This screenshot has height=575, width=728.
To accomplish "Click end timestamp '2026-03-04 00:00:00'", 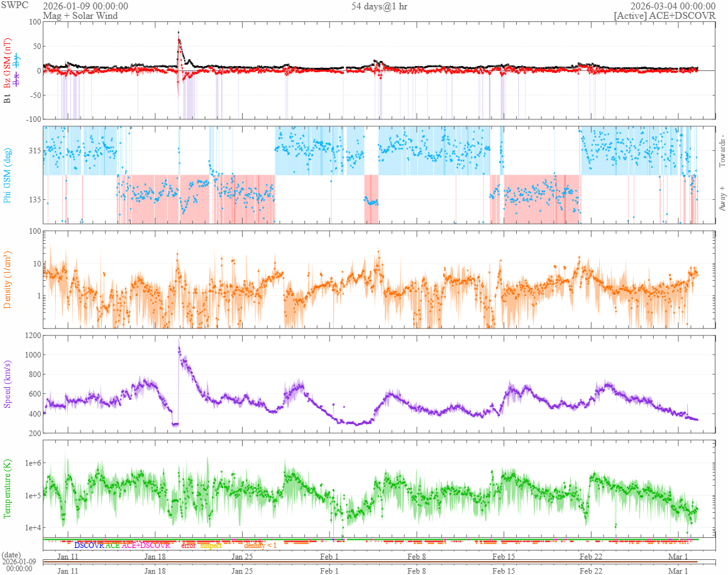I will point(673,6).
